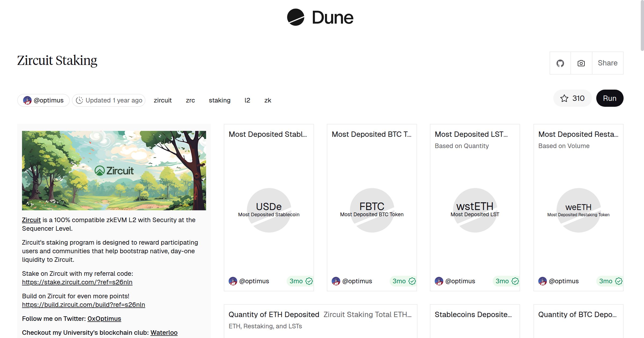The width and height of the screenshot is (644, 338).
Task: Click optimus avatar on wstETH card
Action: click(x=439, y=281)
